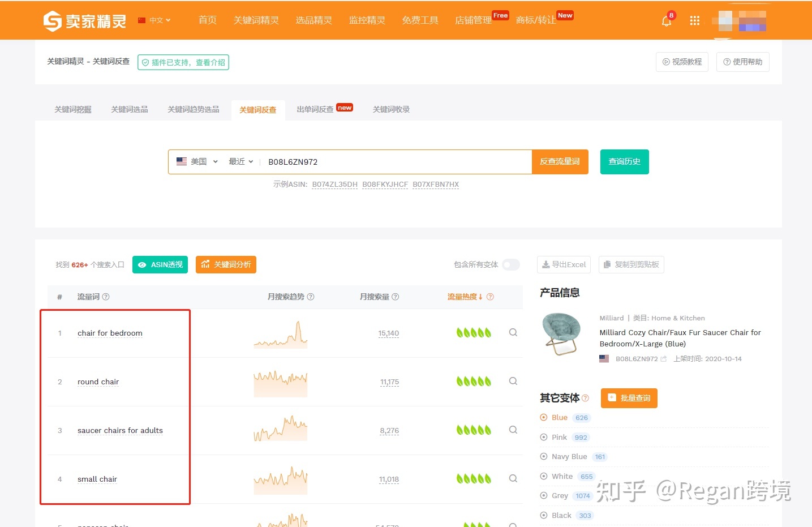Sort by 流量热度 column header

pyautogui.click(x=465, y=297)
